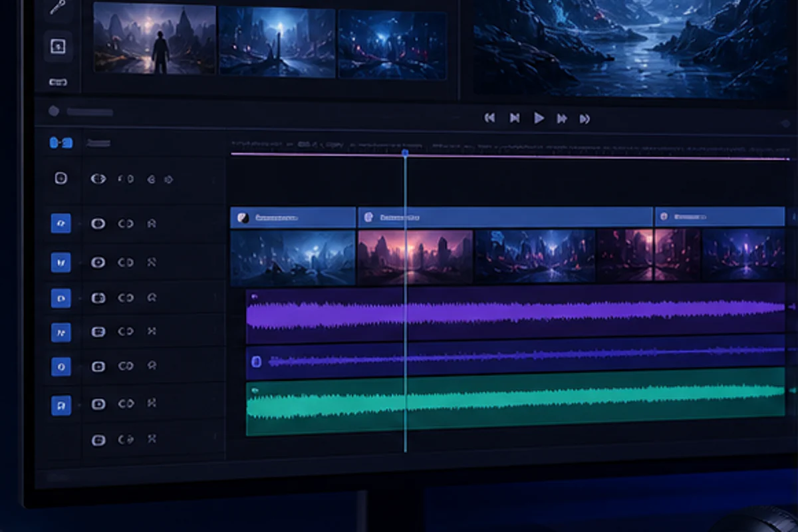Click the blue linked icon above the track headers
798x532 pixels.
[x=61, y=142]
